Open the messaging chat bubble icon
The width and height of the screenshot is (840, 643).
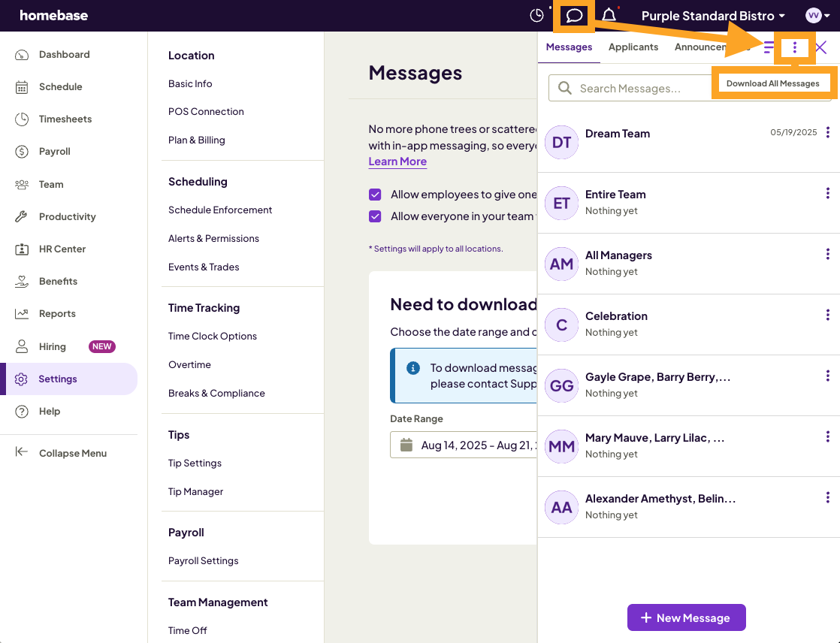[x=574, y=15]
